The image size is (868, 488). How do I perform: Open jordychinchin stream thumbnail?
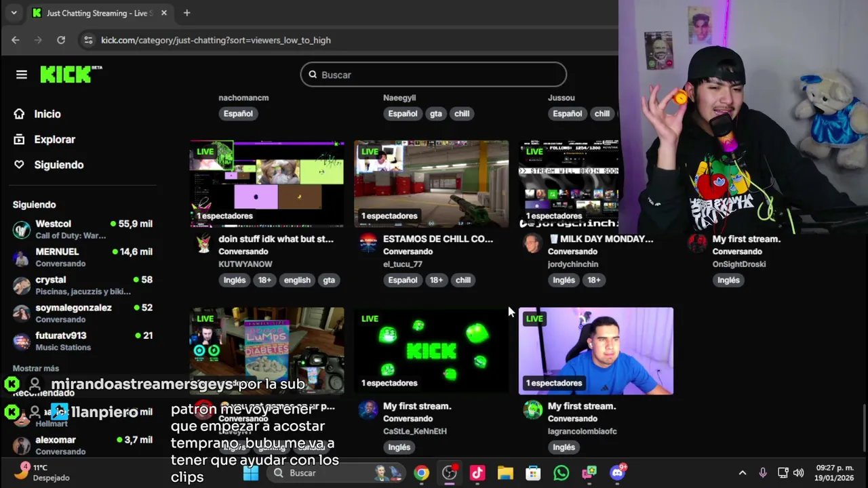click(568, 184)
